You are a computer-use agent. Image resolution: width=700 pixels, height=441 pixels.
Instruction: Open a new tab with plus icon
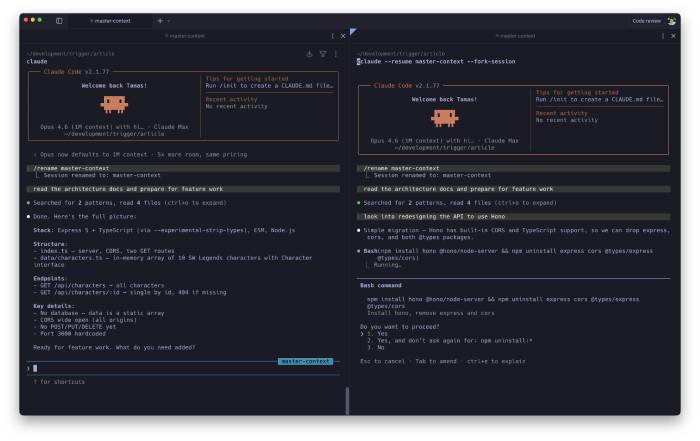[160, 21]
